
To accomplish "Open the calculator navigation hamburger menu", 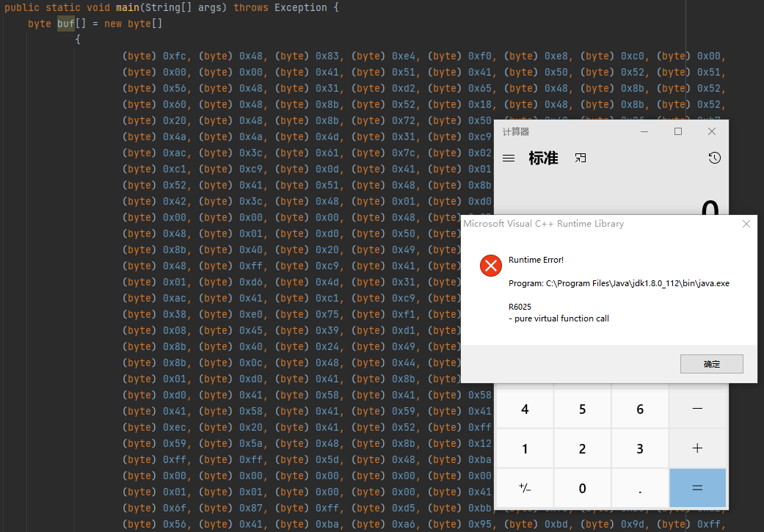I will coord(509,158).
